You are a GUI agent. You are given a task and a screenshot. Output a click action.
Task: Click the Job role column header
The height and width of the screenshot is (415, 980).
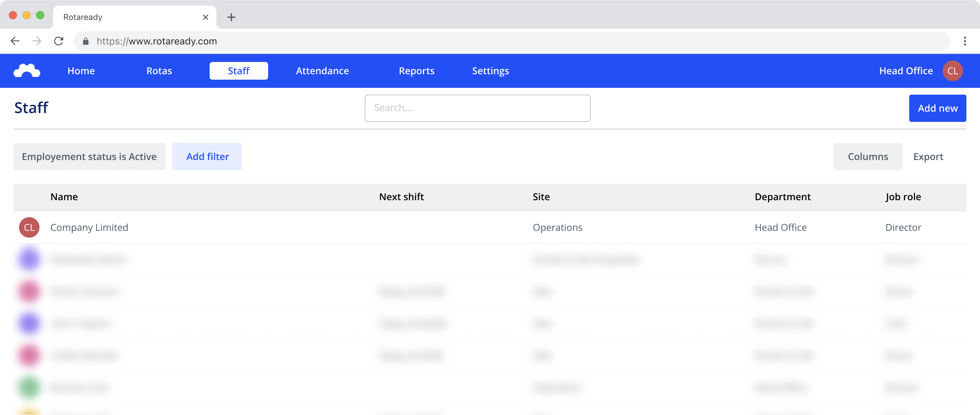(x=903, y=197)
